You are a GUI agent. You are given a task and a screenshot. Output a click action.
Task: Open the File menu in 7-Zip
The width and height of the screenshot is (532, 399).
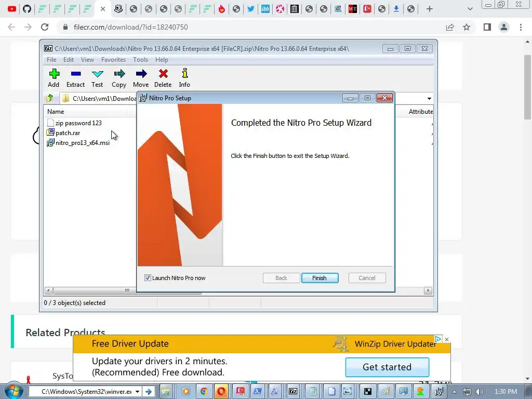pyautogui.click(x=51, y=60)
